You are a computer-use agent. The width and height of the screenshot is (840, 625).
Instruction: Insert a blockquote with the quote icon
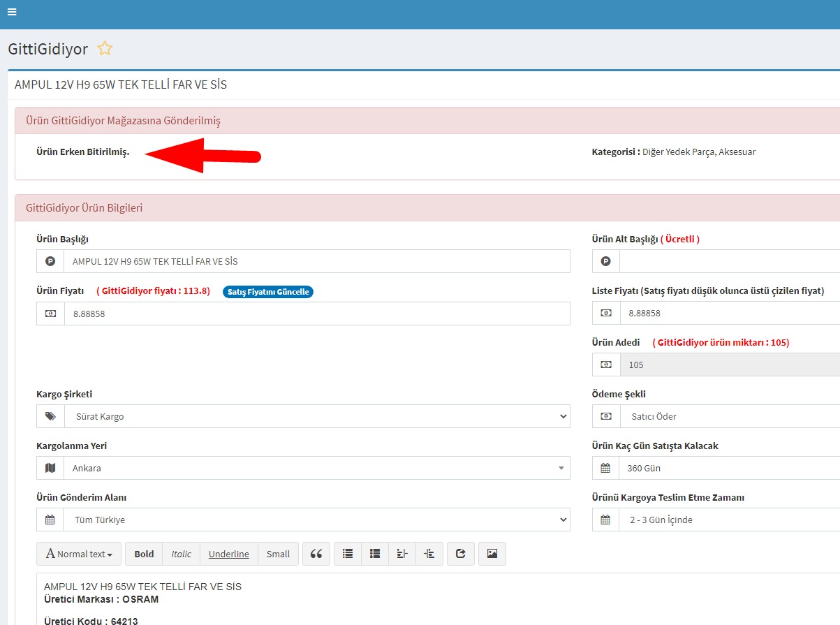pyautogui.click(x=316, y=554)
